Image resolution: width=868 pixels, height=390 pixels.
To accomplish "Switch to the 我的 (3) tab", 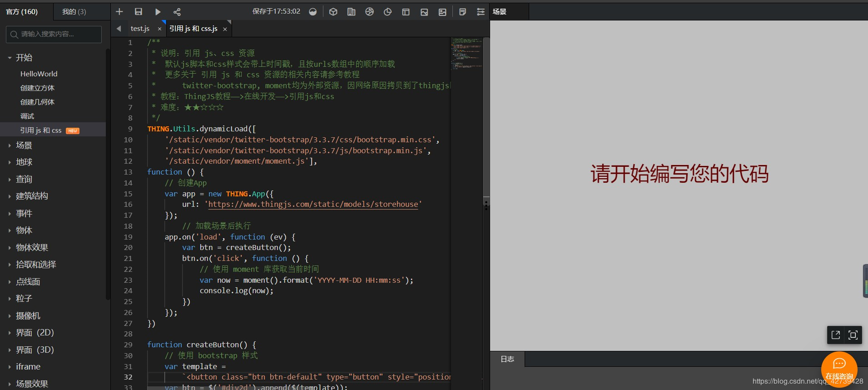I will coord(74,12).
